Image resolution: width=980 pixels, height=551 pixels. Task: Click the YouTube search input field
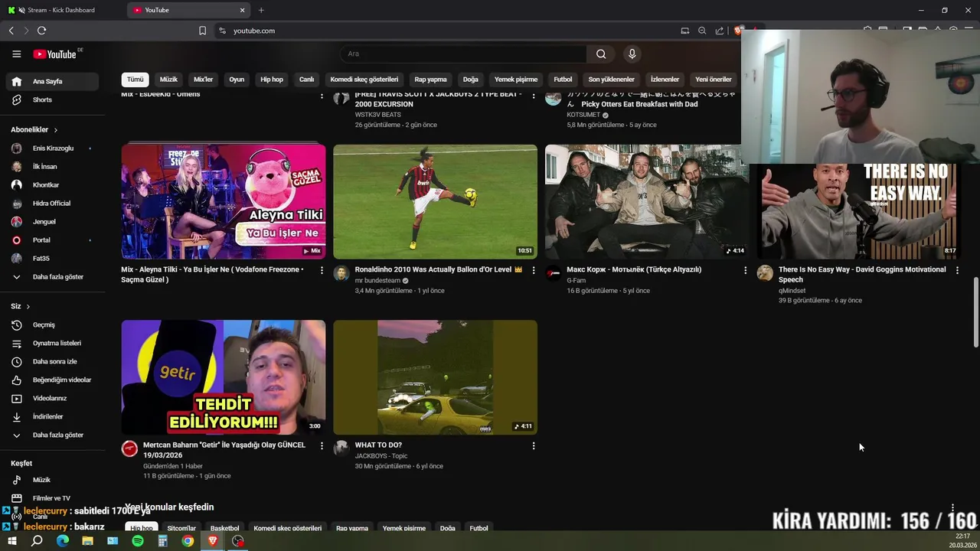[463, 54]
